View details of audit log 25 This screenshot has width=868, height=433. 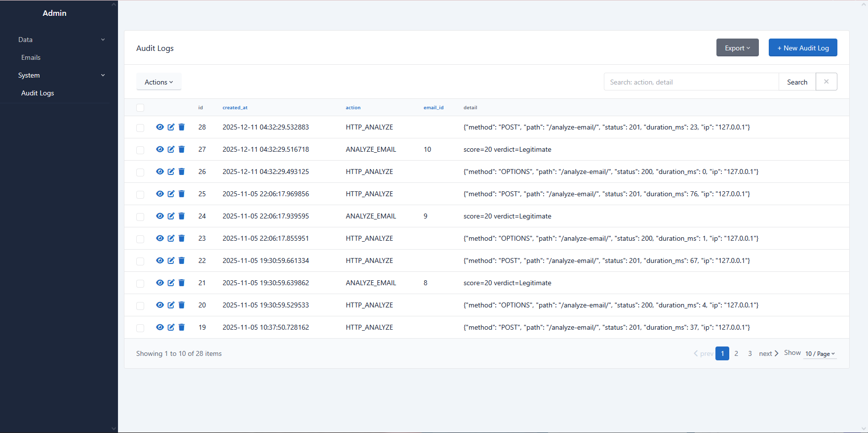(160, 194)
